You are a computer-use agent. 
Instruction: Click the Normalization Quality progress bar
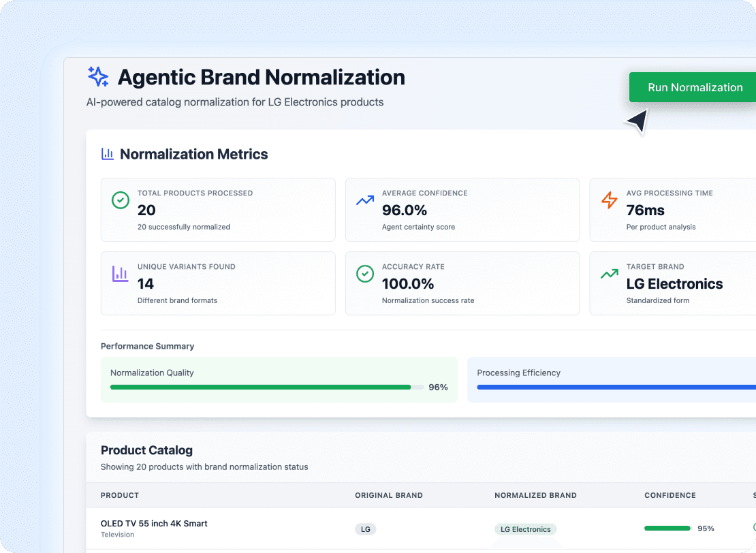click(266, 387)
